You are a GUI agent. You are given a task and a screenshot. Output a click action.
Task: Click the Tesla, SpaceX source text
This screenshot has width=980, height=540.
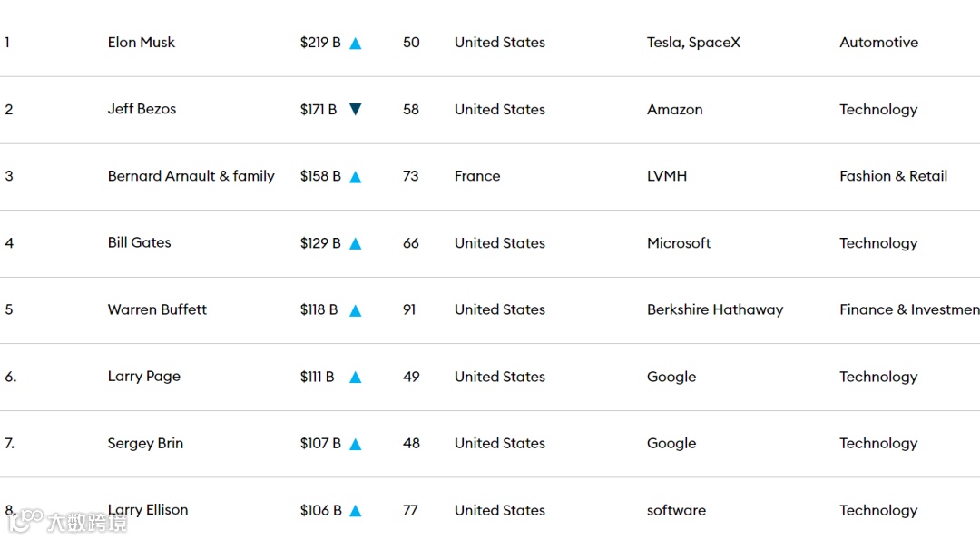[693, 43]
